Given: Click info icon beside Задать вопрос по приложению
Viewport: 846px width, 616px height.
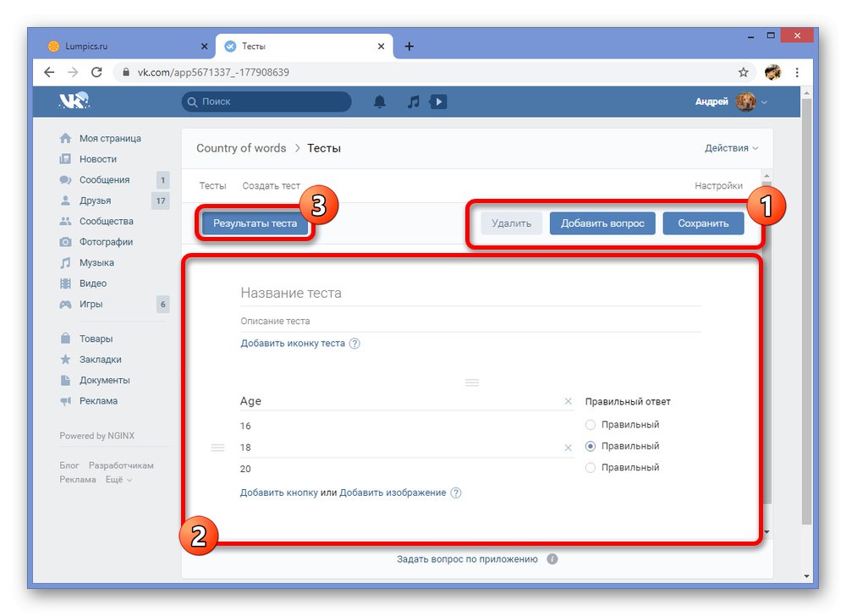Looking at the screenshot, I should (x=552, y=559).
